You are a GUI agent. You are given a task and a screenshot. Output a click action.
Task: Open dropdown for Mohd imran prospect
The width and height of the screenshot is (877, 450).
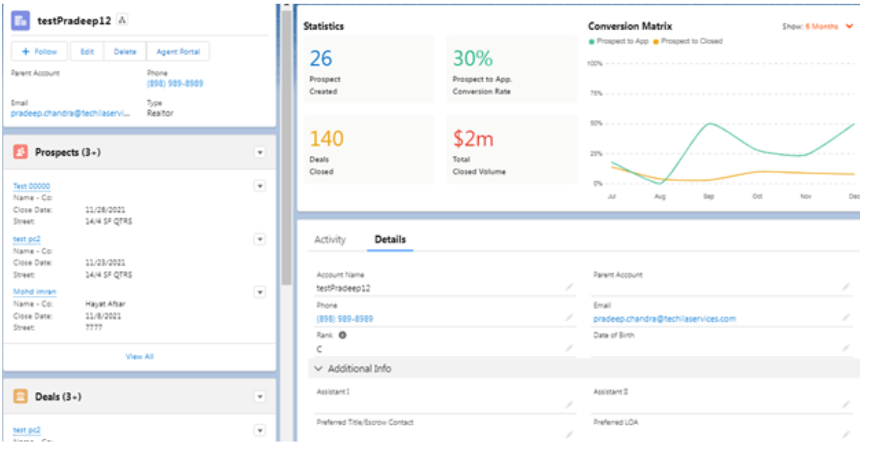[x=260, y=292]
